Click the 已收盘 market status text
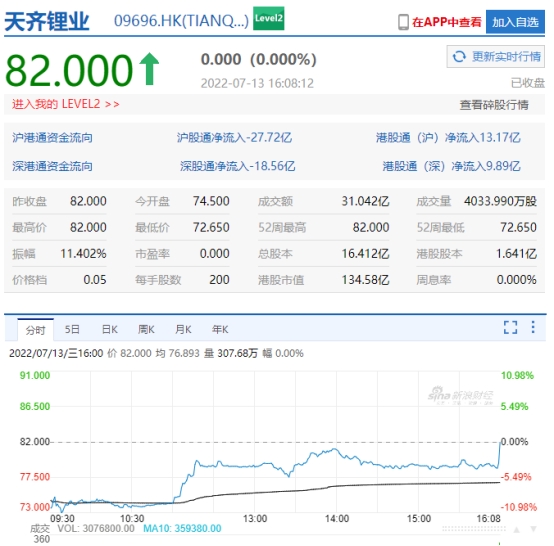 click(x=528, y=83)
